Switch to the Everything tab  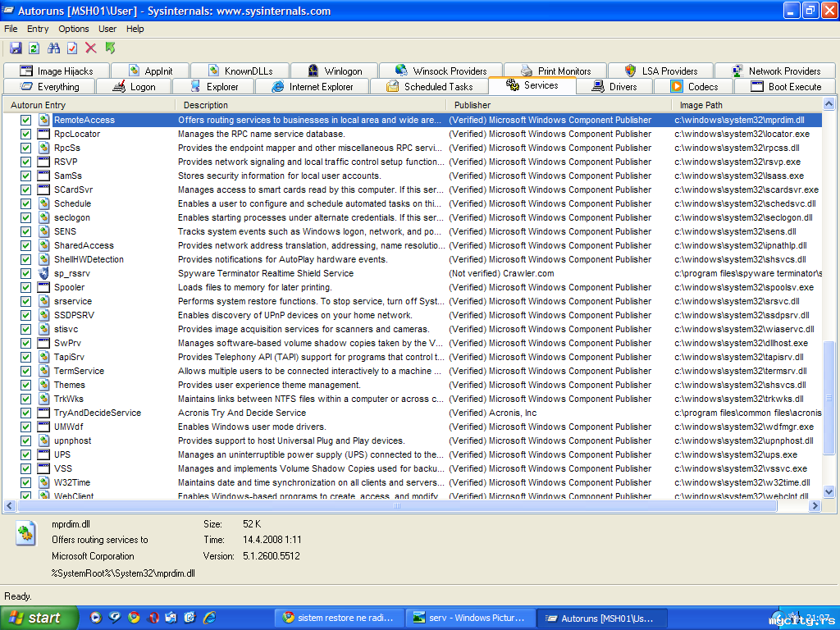[49, 86]
